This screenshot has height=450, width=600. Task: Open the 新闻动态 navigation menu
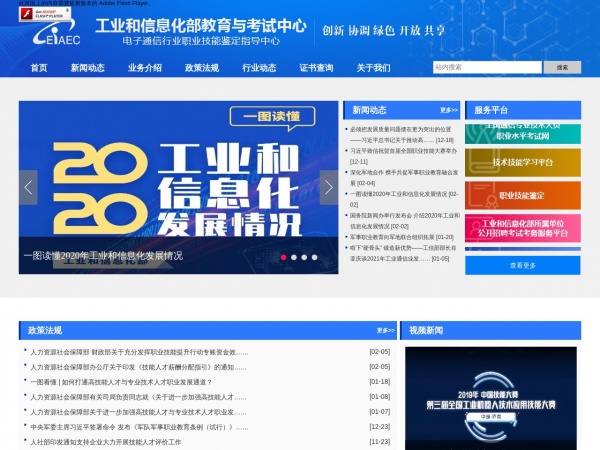pyautogui.click(x=88, y=68)
